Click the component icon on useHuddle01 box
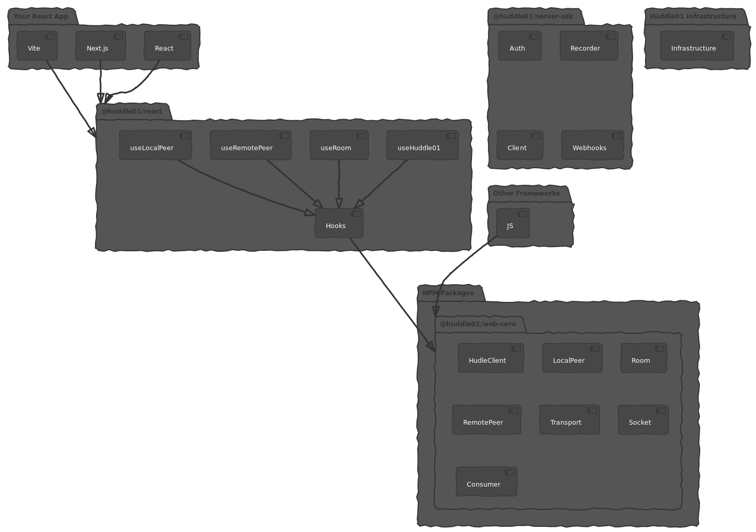Viewport: 756px width, 532px height. coord(451,136)
